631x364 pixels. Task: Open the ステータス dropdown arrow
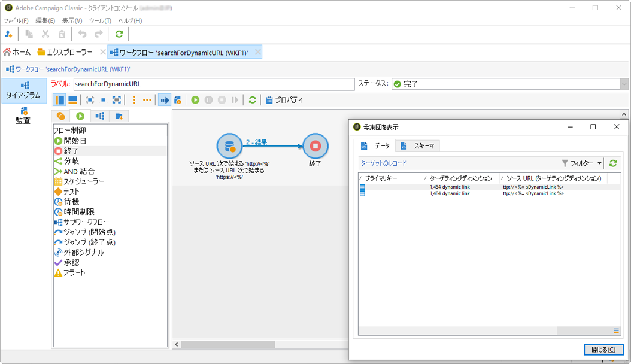pyautogui.click(x=624, y=84)
